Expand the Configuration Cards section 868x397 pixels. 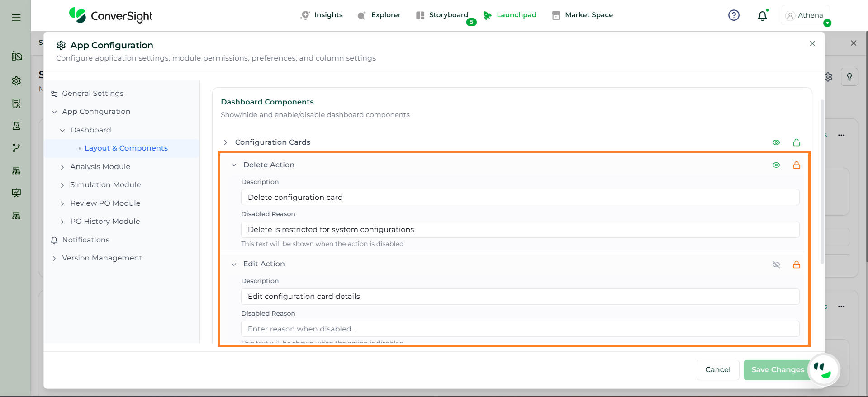coord(226,142)
